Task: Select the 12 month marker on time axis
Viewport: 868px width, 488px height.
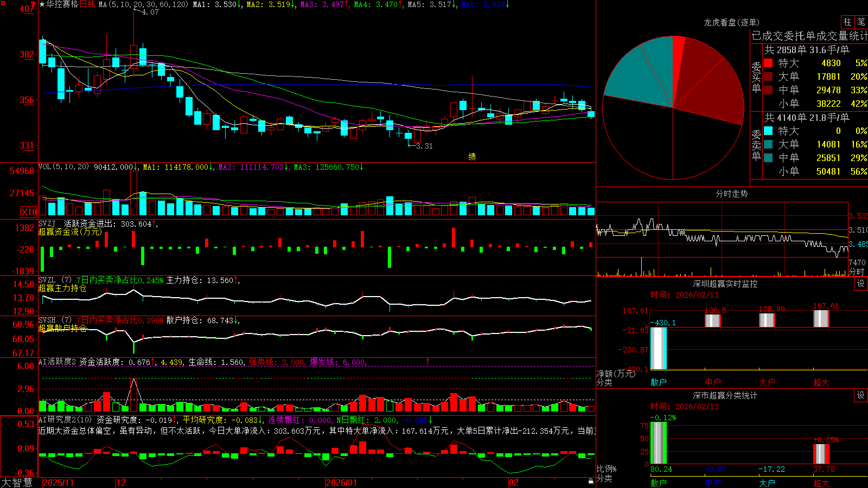Action: pos(122,483)
